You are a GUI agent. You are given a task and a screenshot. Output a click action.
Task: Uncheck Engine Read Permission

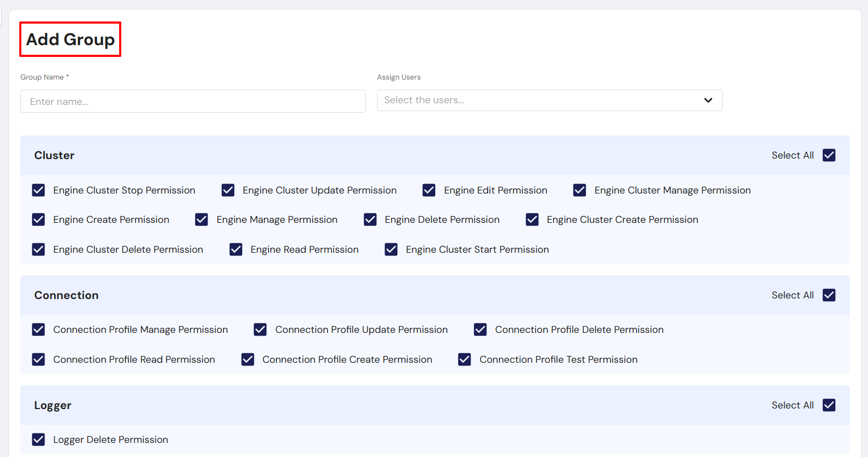(x=236, y=249)
